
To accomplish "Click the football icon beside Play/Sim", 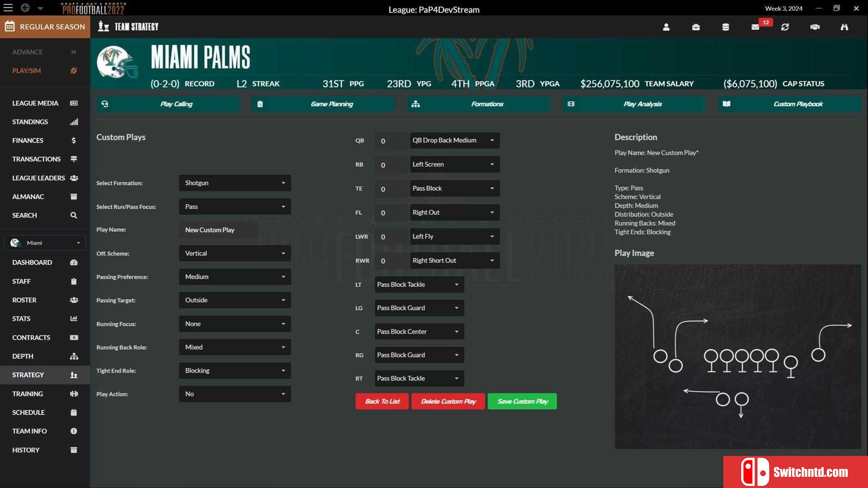I will click(74, 70).
